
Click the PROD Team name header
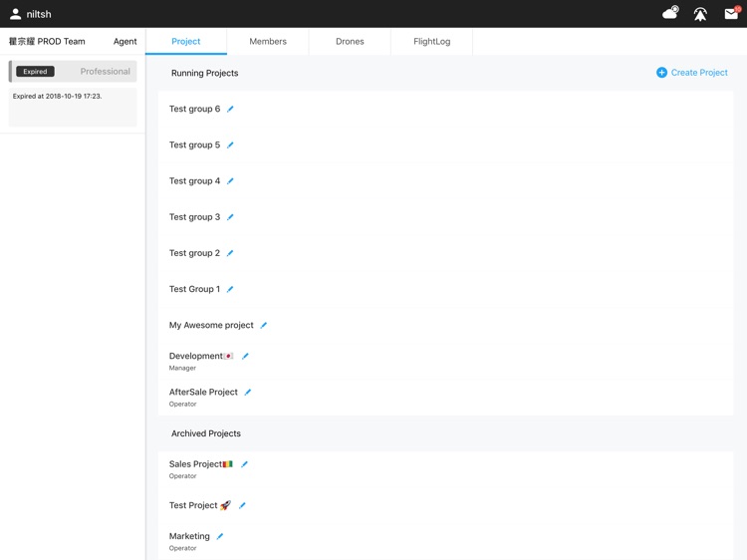click(x=47, y=42)
